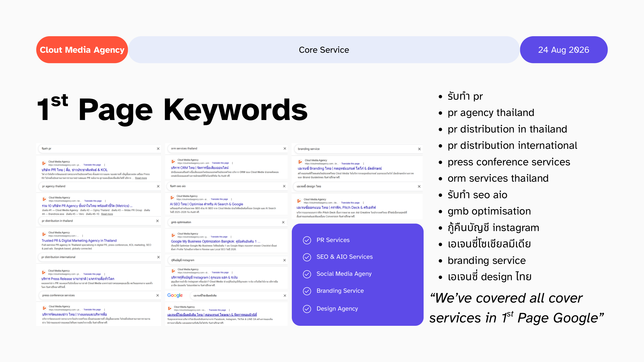The width and height of the screenshot is (644, 362).
Task: Select 'SEO & AIO Services' label
Action: click(x=345, y=257)
